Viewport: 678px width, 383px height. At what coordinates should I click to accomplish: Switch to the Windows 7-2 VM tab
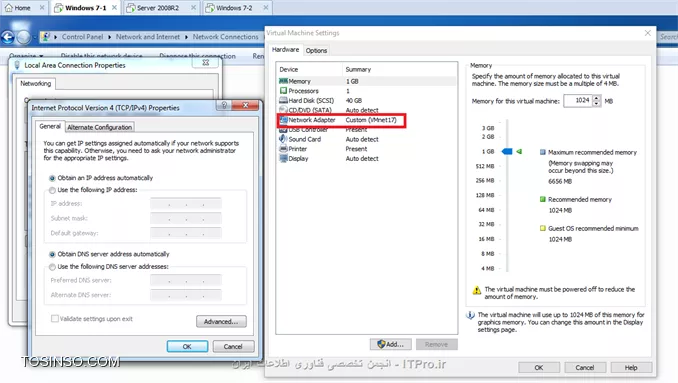(234, 8)
